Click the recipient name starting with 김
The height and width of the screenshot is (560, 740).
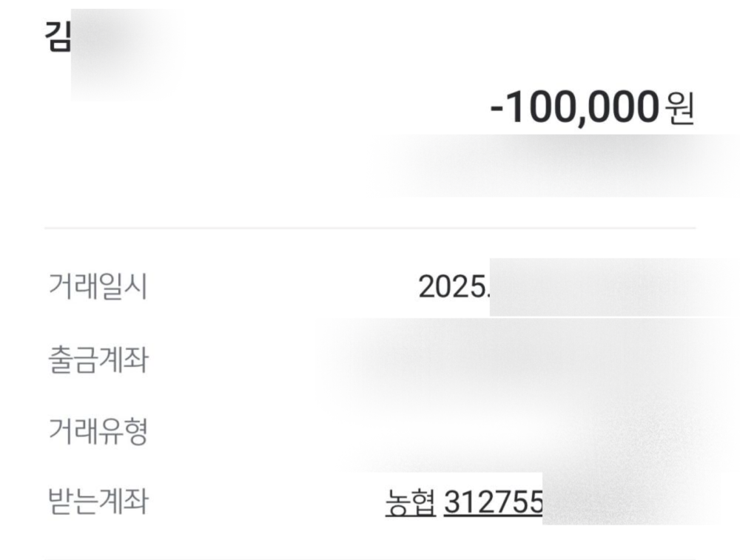click(58, 38)
